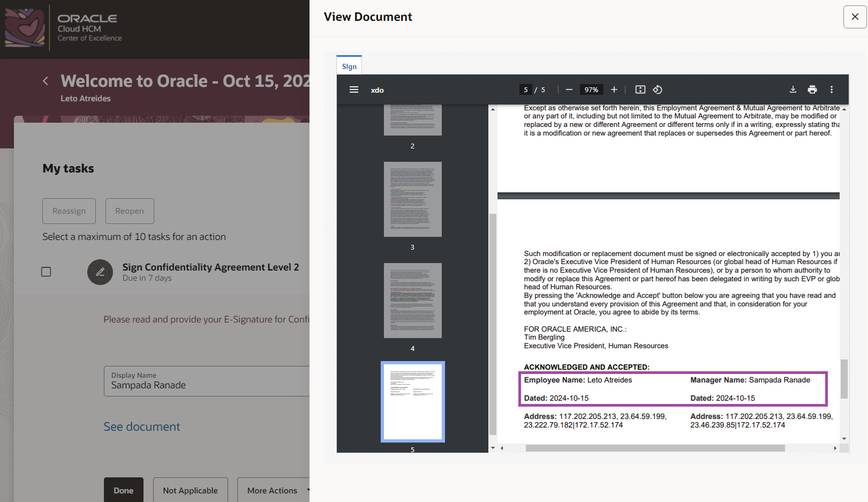868x502 pixels.
Task: Click the thumbnail panel scroll down arrow
Action: tap(493, 448)
